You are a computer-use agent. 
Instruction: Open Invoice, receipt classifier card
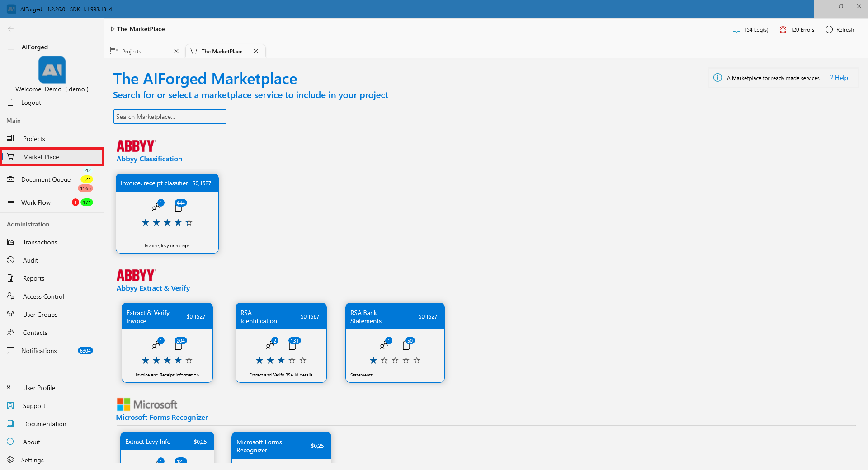167,213
